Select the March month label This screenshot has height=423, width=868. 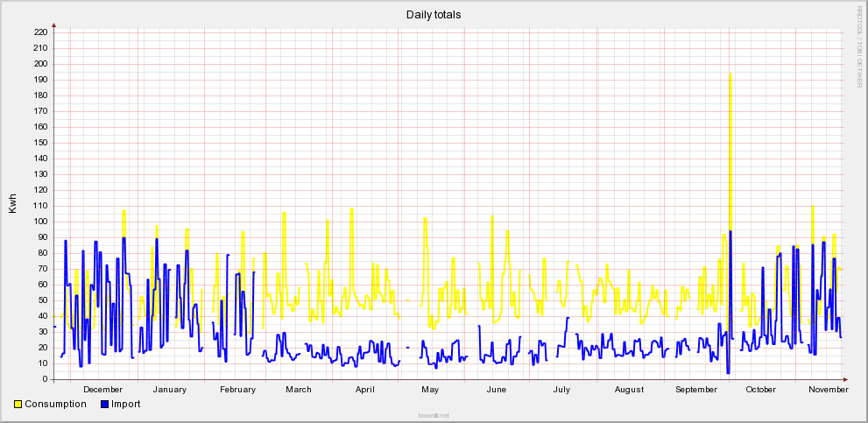(x=299, y=390)
